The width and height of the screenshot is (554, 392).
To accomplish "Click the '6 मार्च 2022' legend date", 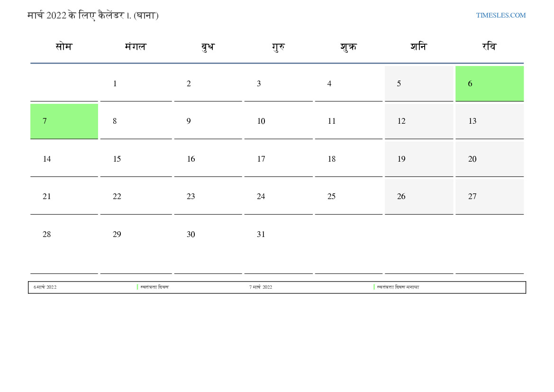I will click(45, 287).
